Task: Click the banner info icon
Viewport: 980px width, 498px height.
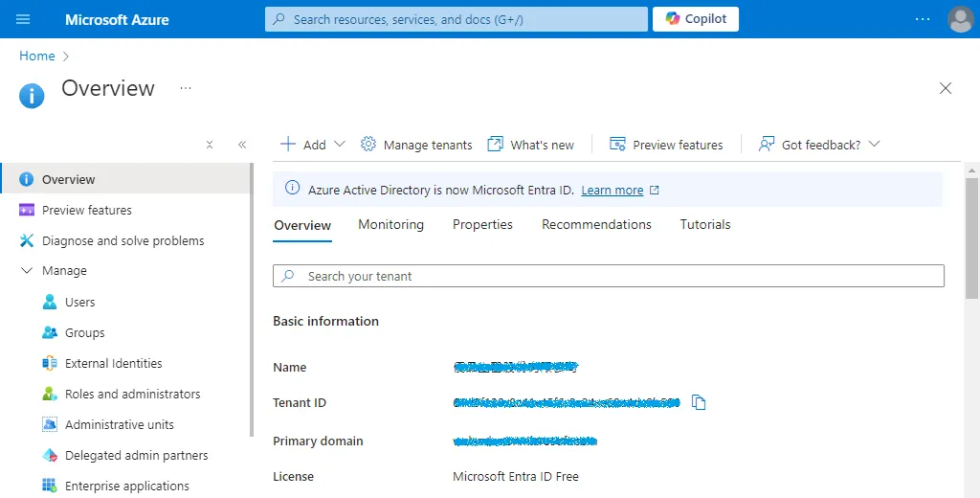Action: click(292, 188)
